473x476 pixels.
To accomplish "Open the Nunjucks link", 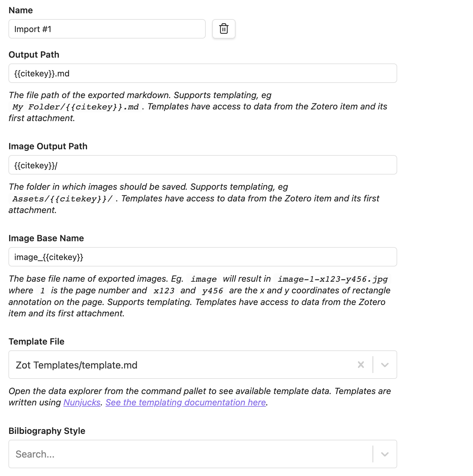I will coord(82,402).
